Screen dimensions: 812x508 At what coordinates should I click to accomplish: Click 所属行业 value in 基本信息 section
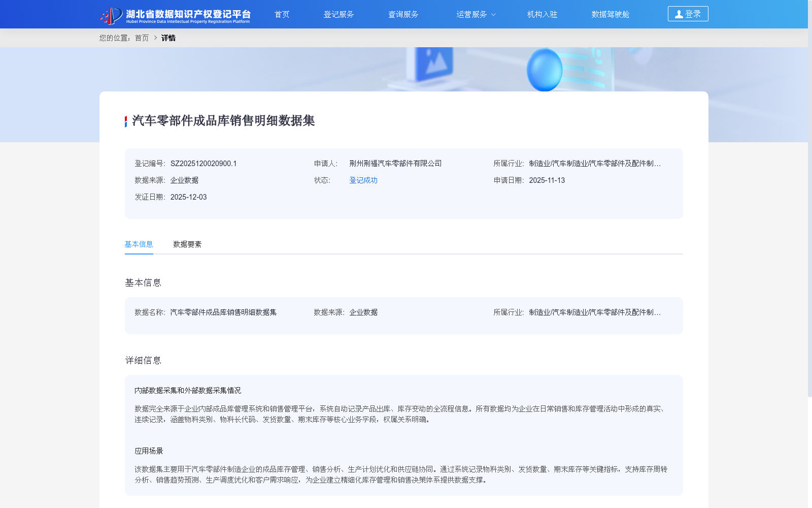pos(595,312)
